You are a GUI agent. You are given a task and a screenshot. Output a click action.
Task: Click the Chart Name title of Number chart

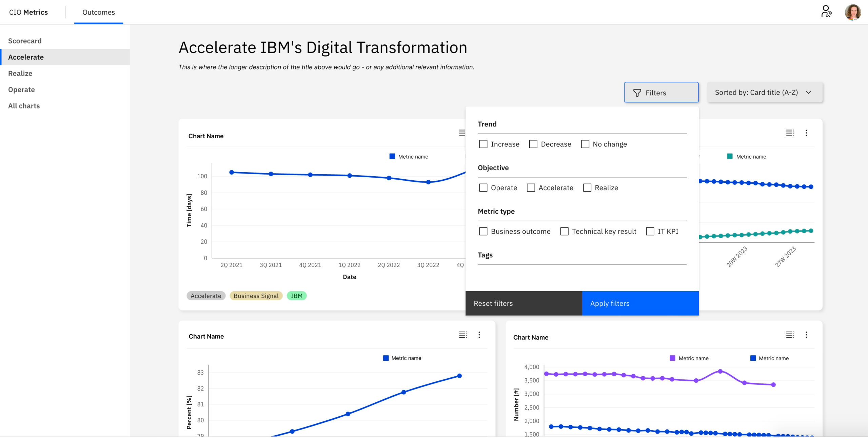[x=531, y=337]
